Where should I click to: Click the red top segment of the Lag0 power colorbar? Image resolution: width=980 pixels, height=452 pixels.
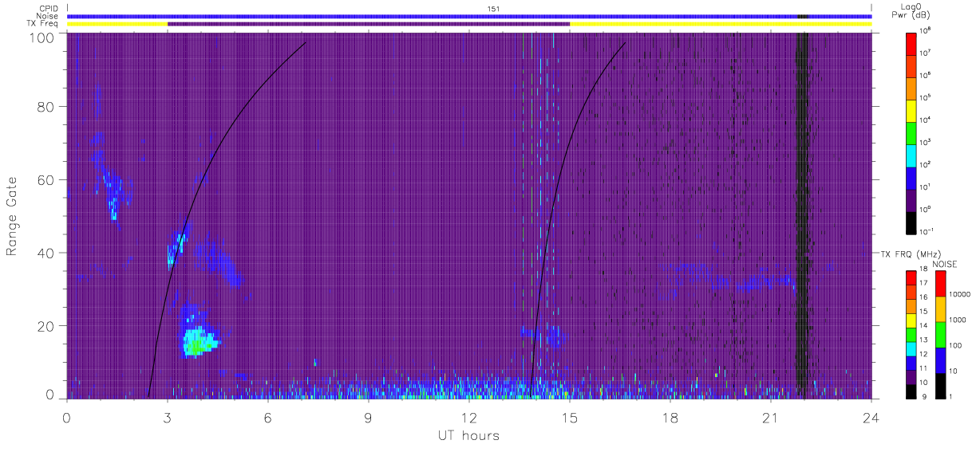tap(912, 43)
